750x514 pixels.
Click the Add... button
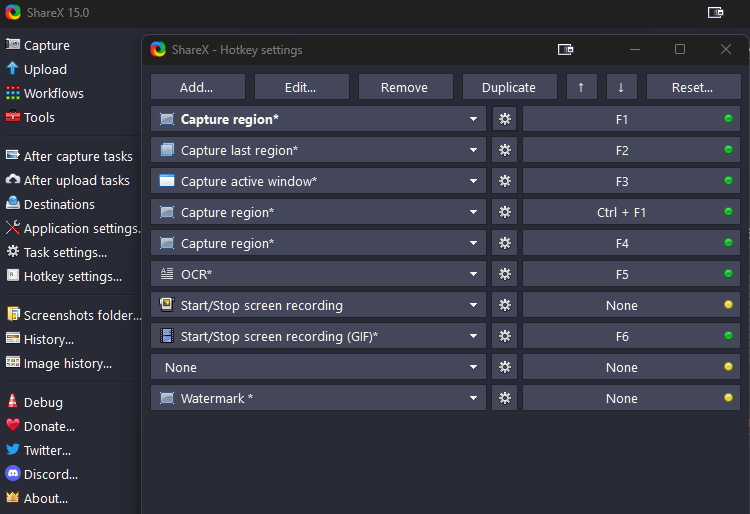198,87
